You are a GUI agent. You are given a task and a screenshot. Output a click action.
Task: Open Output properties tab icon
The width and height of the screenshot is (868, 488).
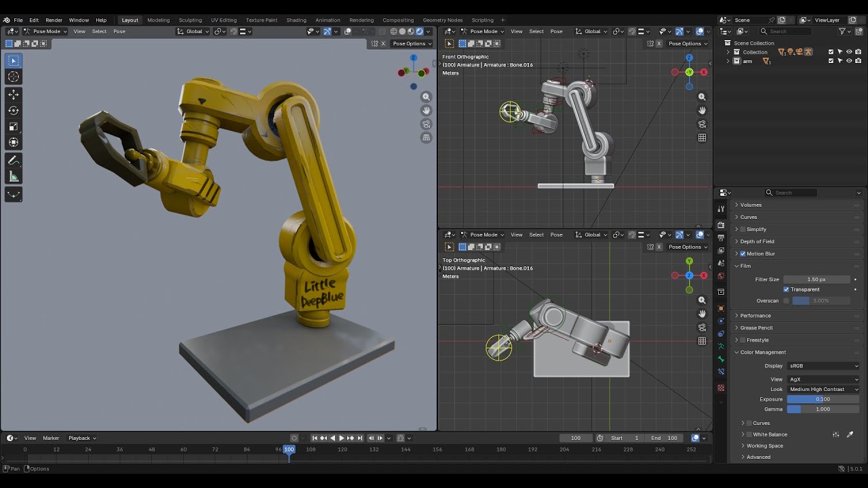tap(721, 239)
